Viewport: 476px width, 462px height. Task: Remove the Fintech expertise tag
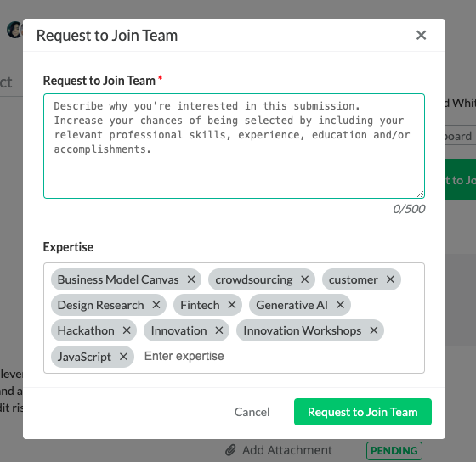[232, 305]
